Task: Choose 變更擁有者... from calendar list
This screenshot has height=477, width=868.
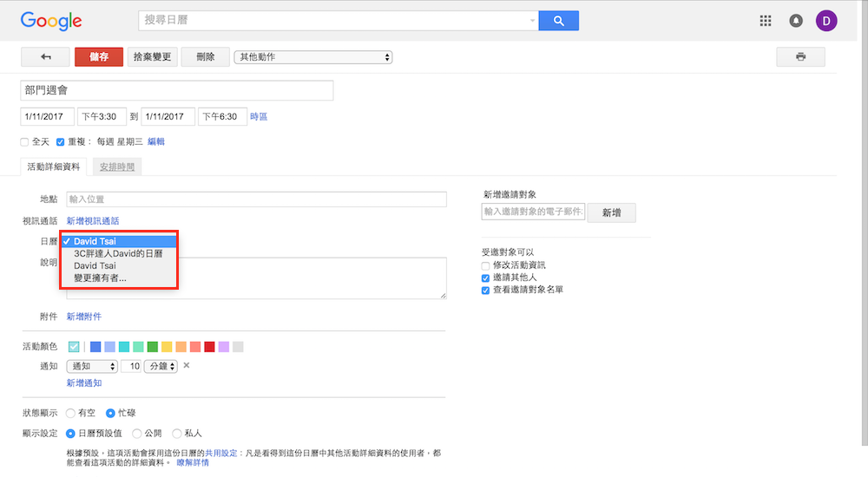Action: click(x=100, y=278)
